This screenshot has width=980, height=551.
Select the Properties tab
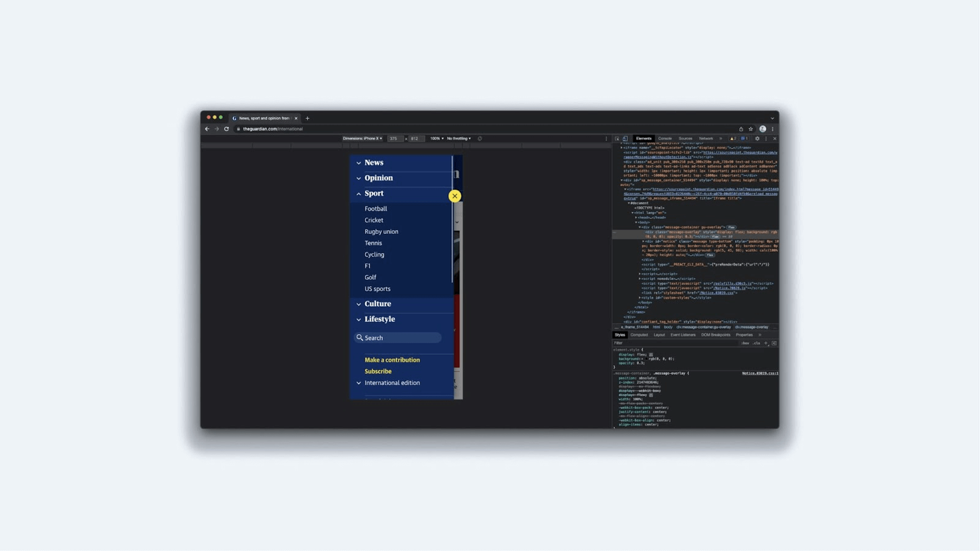coord(744,335)
